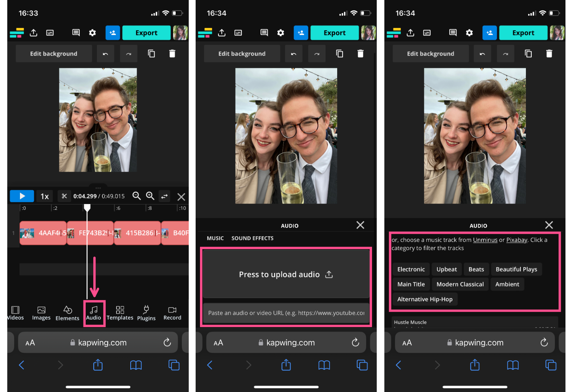
Task: Click the audio or video URL field
Action: 286,313
